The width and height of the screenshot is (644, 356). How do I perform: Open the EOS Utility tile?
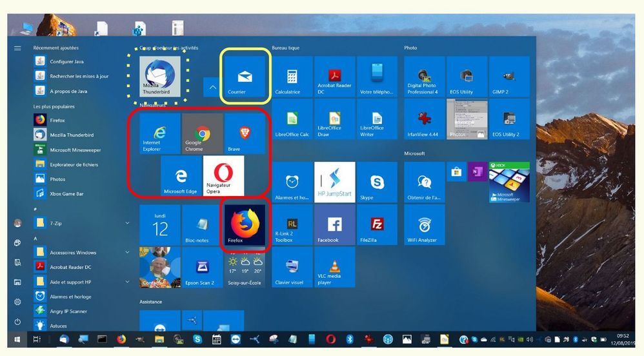467,76
